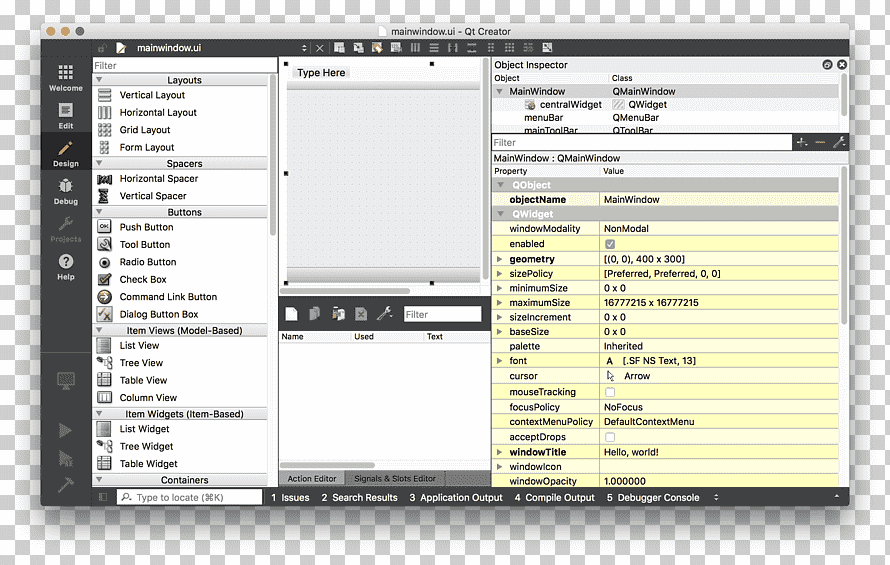Click the Build hammer icon
The image size is (890, 565).
pos(65,484)
